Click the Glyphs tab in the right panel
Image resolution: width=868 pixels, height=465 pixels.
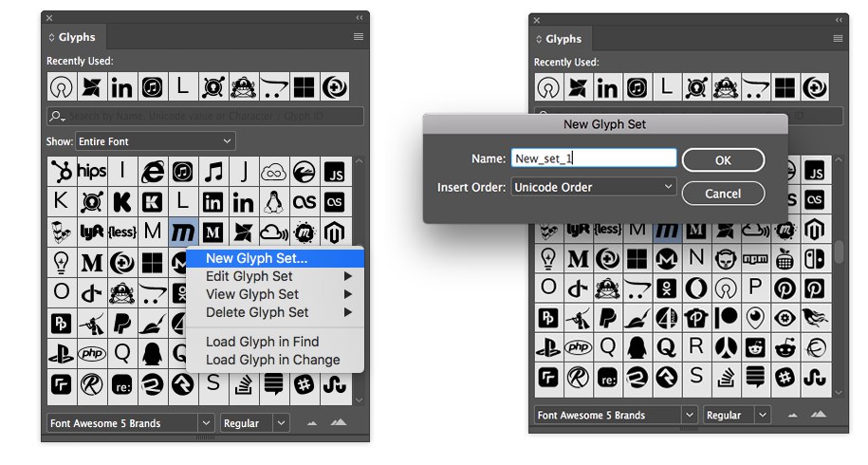coord(561,39)
